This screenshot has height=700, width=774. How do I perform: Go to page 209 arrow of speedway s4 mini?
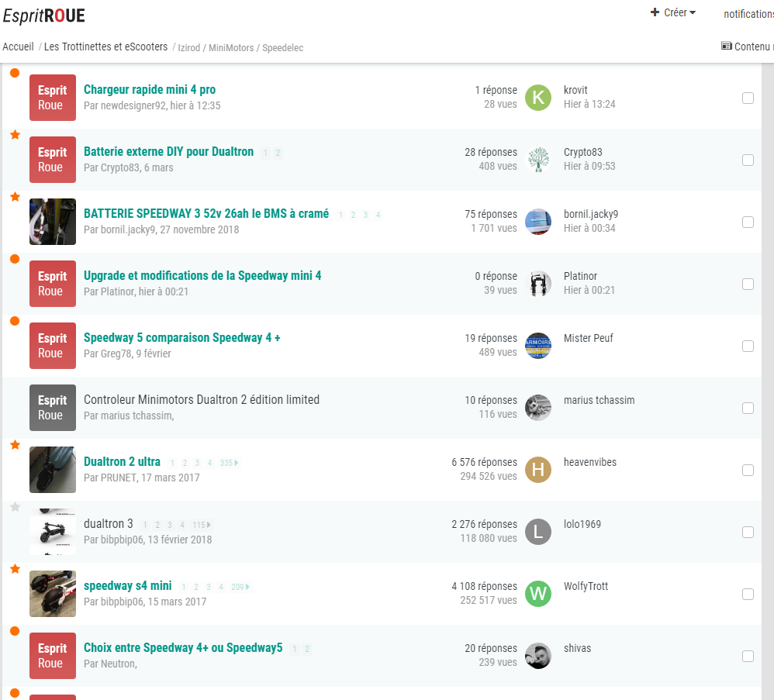click(x=240, y=587)
